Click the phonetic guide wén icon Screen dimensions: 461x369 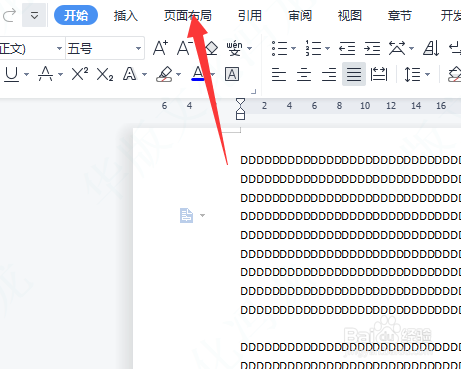click(x=234, y=48)
